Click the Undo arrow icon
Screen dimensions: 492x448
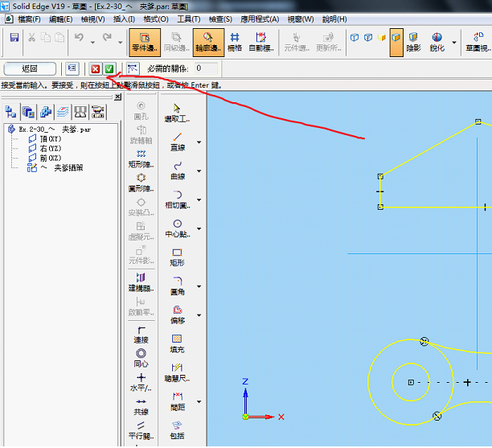[x=79, y=37]
